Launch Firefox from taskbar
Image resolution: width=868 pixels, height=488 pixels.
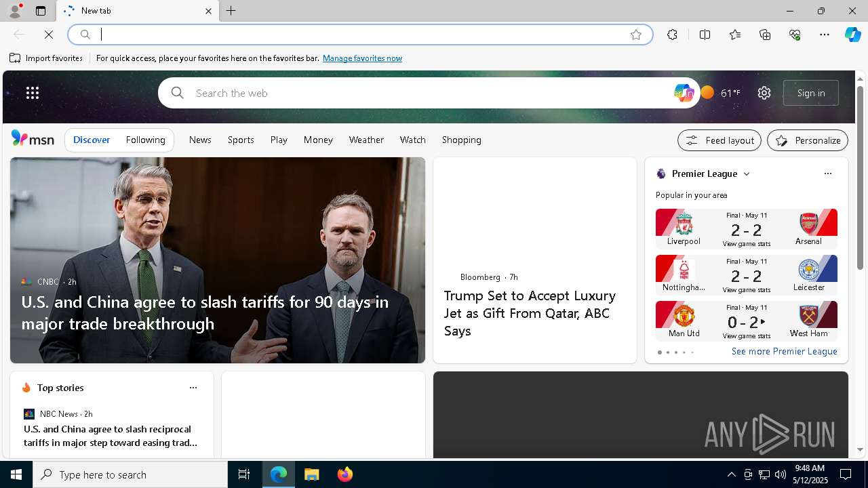(345, 474)
